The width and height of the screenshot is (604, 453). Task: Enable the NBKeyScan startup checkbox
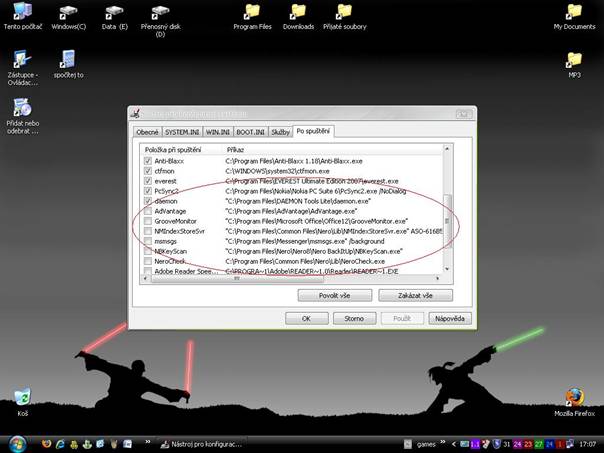(x=148, y=251)
